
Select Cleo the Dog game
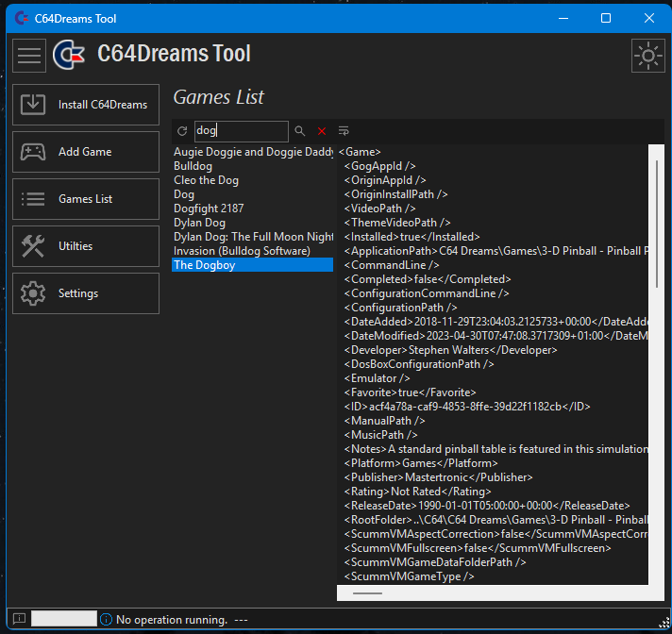[x=253, y=180]
